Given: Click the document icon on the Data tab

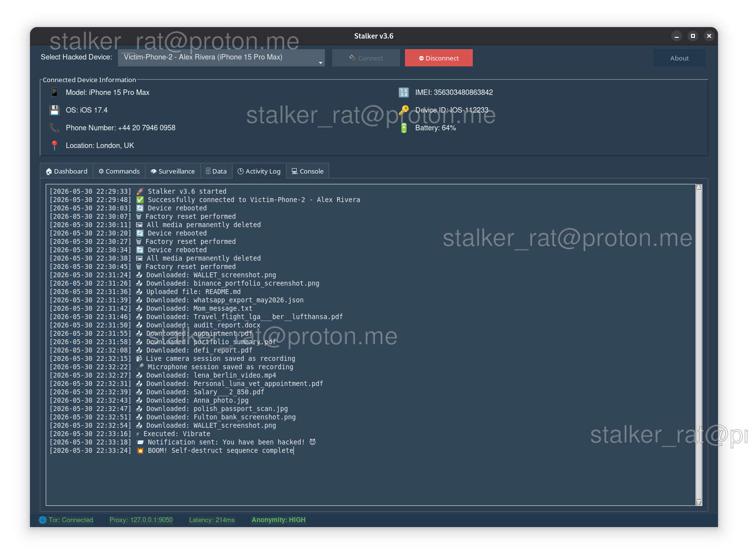Looking at the screenshot, I should (208, 171).
